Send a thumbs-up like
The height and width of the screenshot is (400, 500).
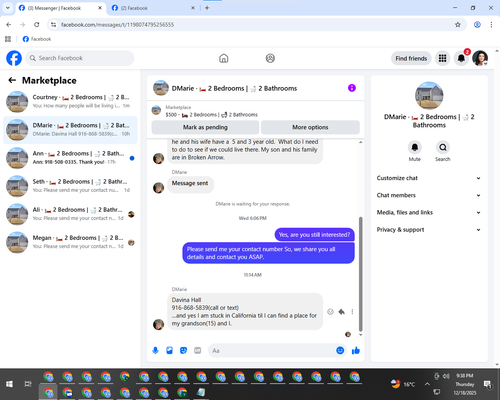click(356, 350)
